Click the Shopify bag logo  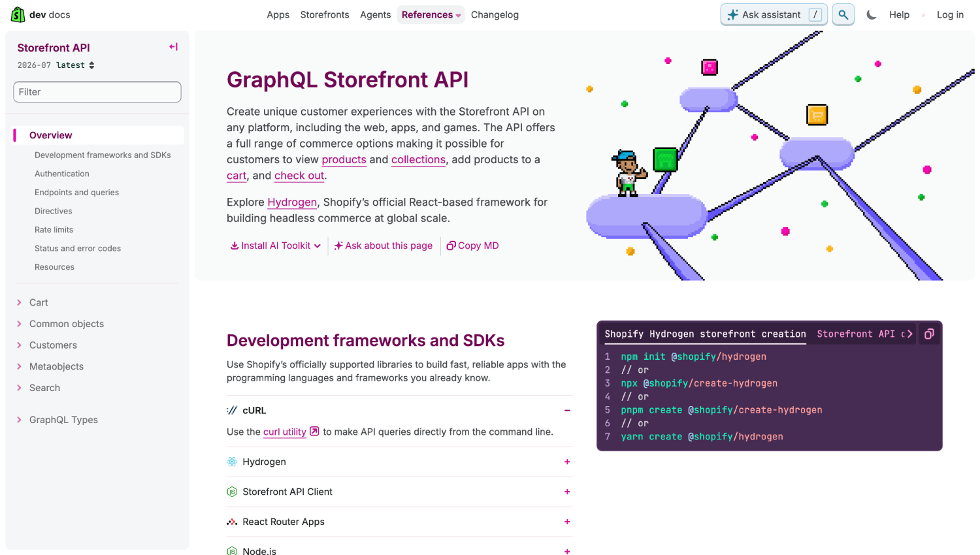(x=18, y=14)
